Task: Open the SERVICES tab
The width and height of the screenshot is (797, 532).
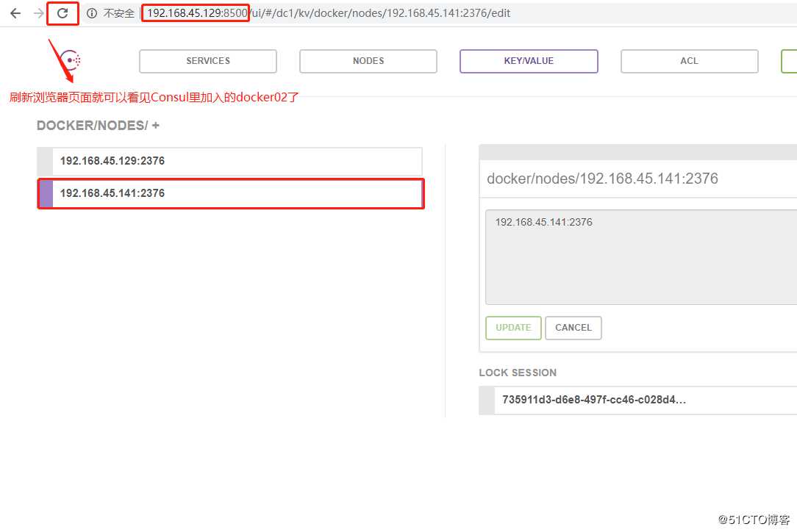Action: click(x=208, y=61)
